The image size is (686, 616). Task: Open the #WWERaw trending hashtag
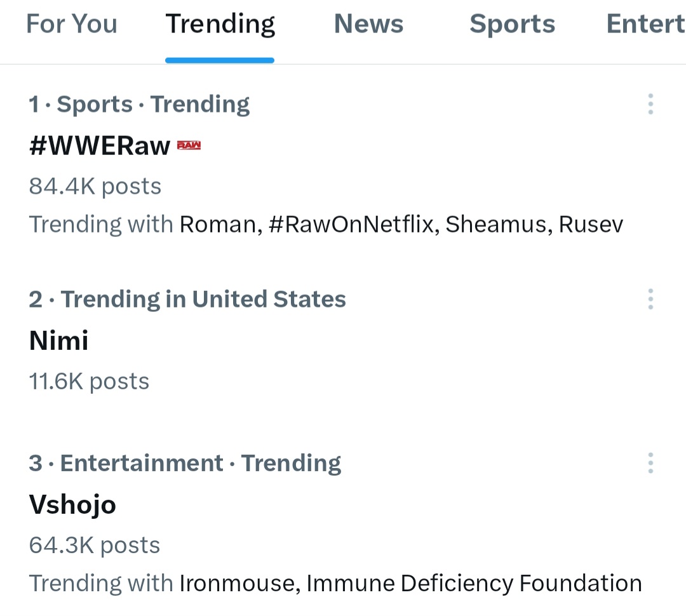click(100, 145)
